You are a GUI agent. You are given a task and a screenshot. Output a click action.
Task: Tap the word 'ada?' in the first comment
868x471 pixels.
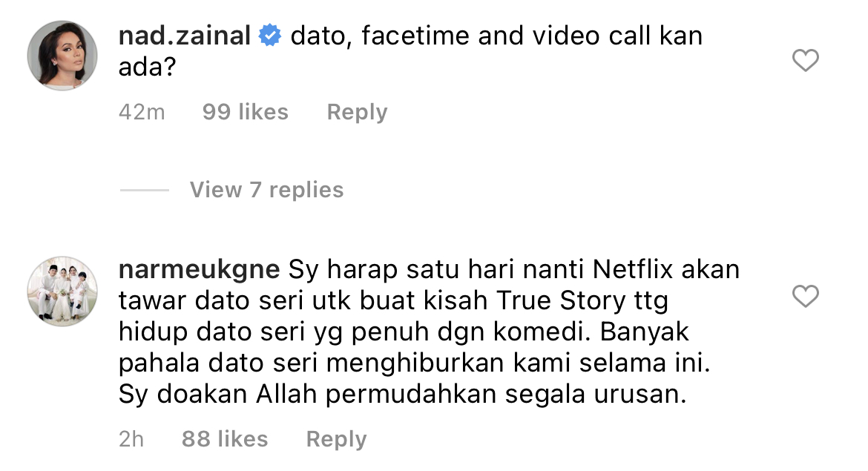click(x=147, y=67)
